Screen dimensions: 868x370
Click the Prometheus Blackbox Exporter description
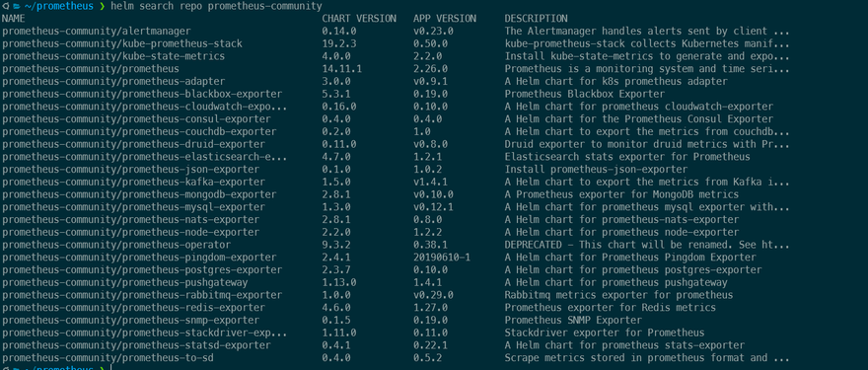coord(585,94)
